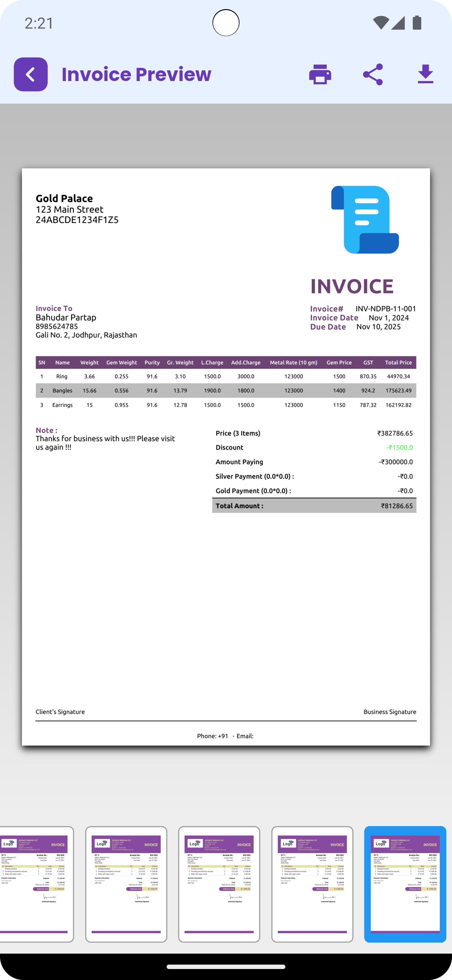Tap the invoice number INV-NDPB-11-001

click(x=385, y=308)
